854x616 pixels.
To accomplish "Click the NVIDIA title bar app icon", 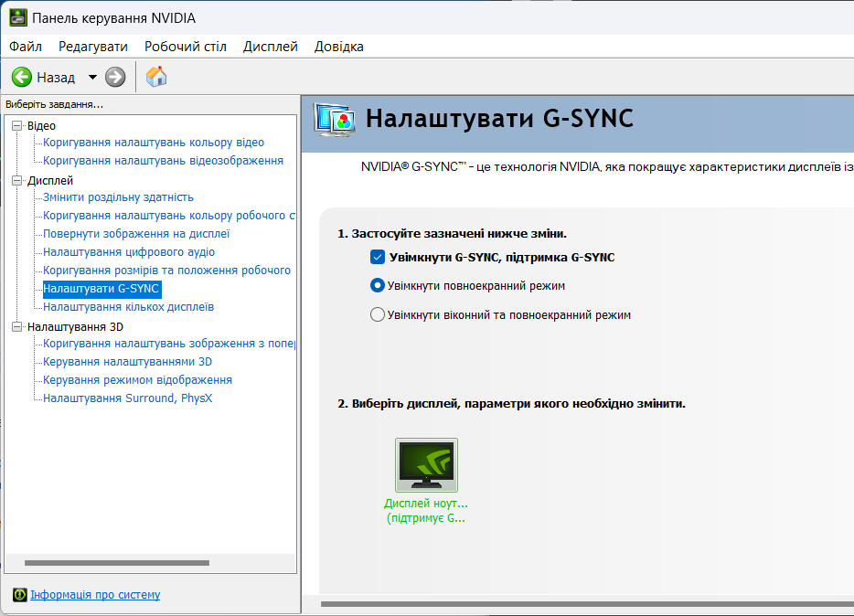I will pyautogui.click(x=17, y=18).
